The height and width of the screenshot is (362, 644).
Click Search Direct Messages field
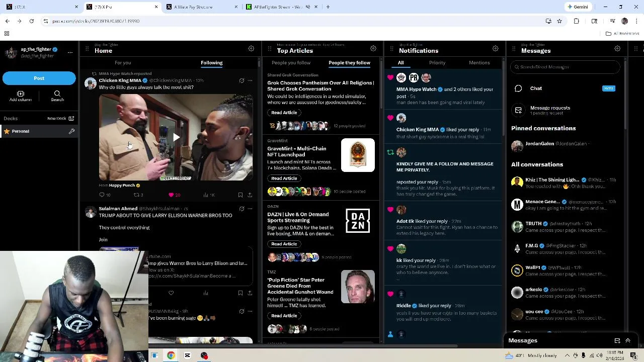[565, 67]
